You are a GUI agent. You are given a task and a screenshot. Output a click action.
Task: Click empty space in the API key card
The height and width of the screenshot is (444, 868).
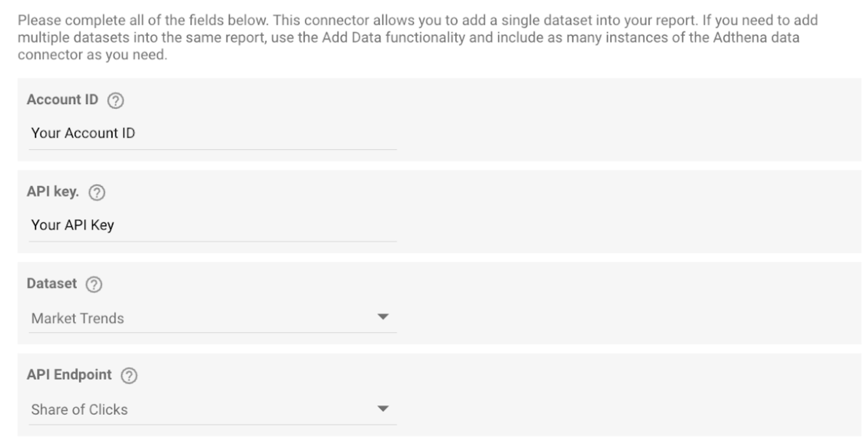(630, 212)
